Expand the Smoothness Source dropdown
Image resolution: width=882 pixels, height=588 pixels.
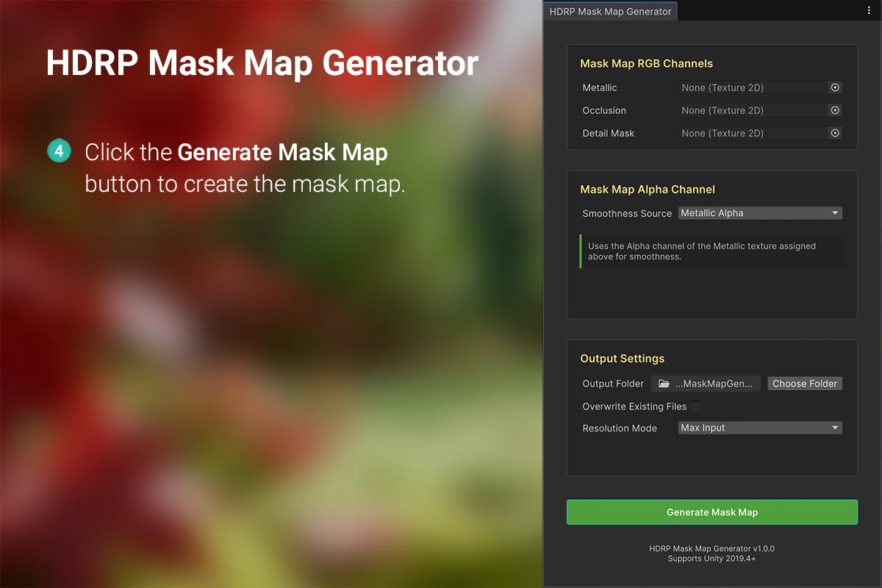[759, 213]
